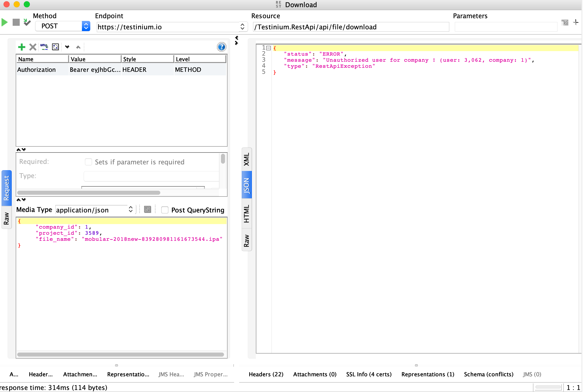
Task: Open the JMS Proper... request tab
Action: pyautogui.click(x=211, y=374)
